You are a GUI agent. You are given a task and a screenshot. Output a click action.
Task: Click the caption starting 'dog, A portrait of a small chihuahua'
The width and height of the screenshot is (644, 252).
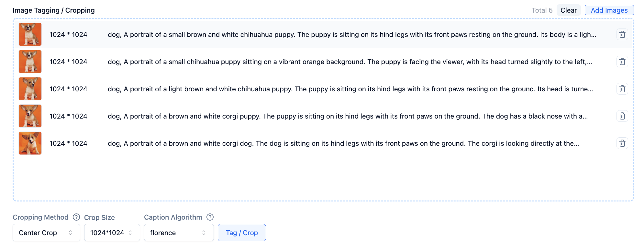(350, 62)
